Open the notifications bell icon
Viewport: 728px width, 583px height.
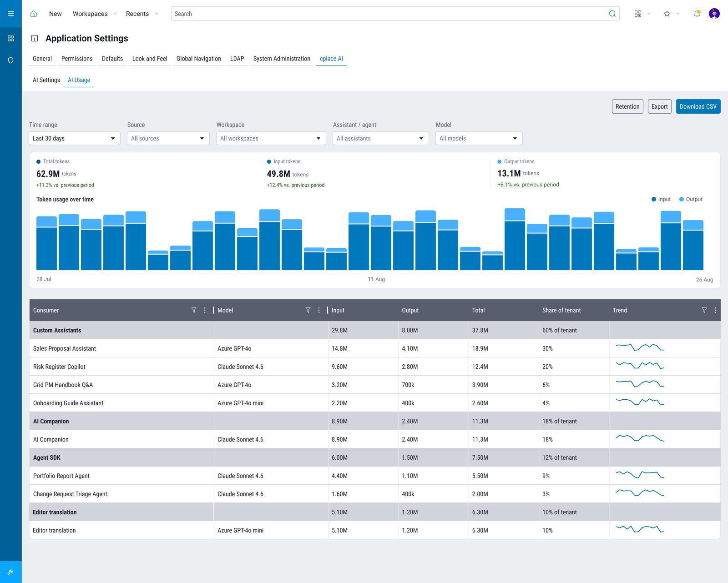point(697,14)
